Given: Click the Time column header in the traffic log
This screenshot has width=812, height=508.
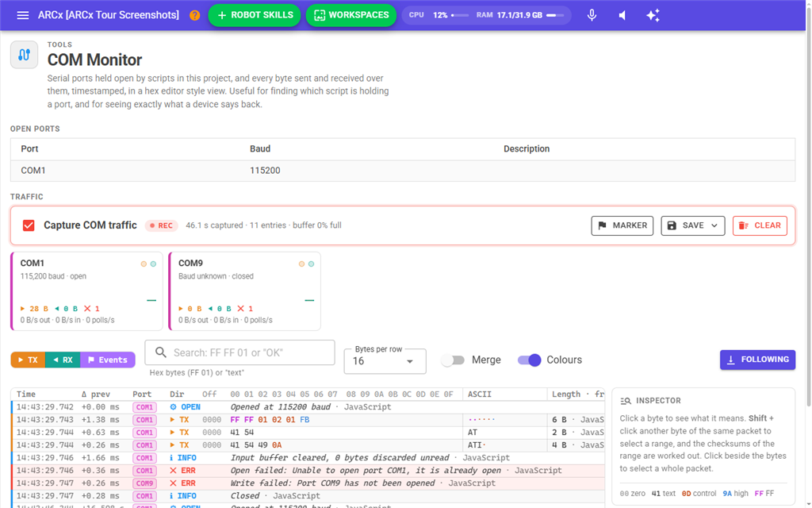Looking at the screenshot, I should click(26, 394).
